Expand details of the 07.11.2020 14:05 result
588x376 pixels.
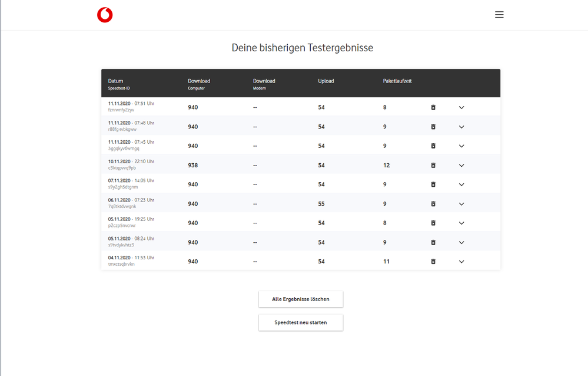click(x=461, y=185)
